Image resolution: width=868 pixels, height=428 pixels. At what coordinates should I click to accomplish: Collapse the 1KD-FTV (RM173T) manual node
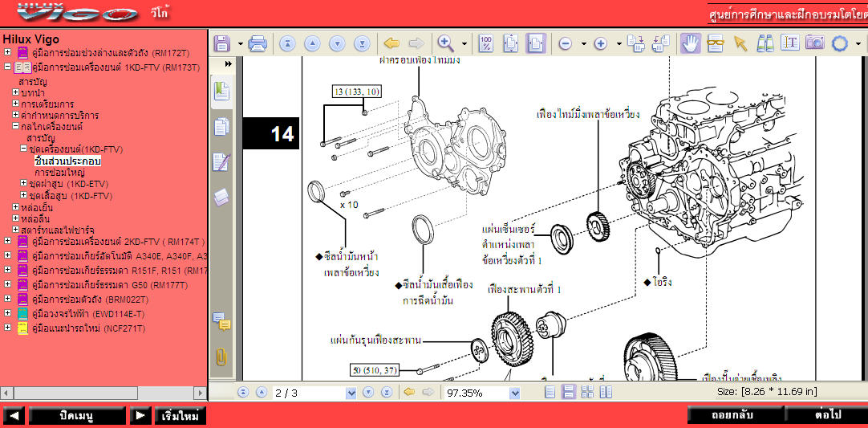[x=7, y=67]
